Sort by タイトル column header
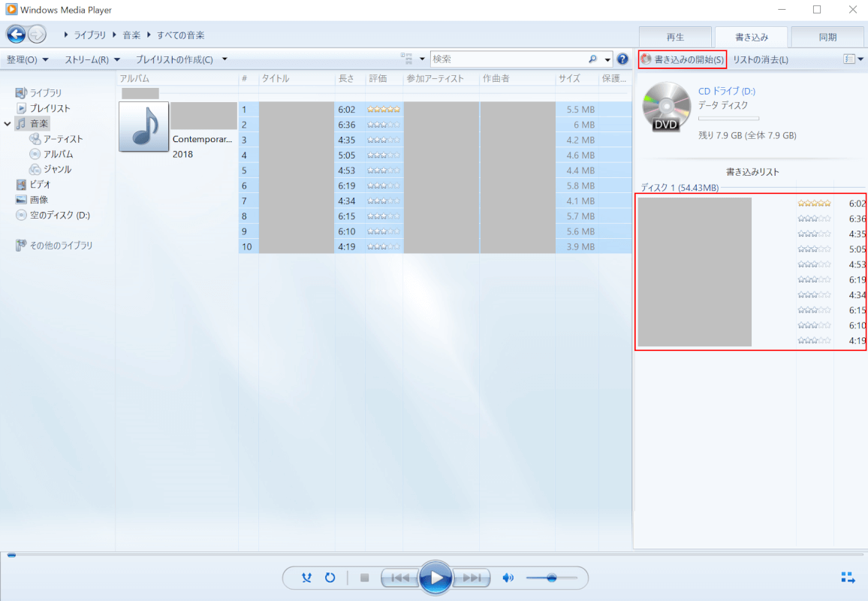The height and width of the screenshot is (601, 868). [296, 79]
